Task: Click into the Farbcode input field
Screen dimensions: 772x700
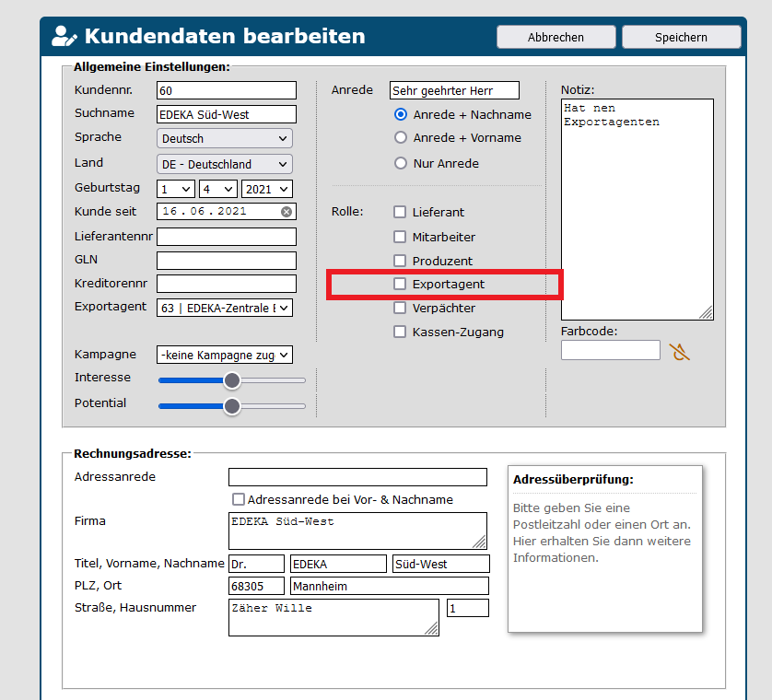Action: point(610,350)
